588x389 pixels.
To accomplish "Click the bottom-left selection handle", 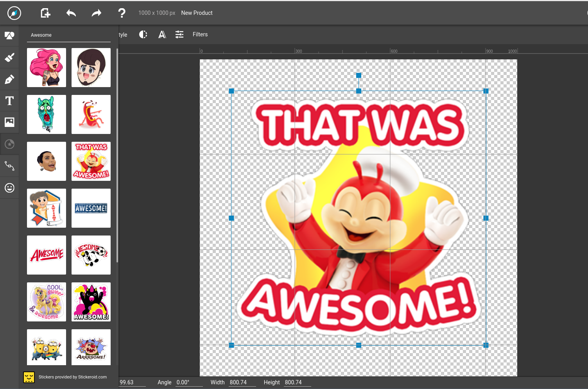I will (231, 345).
